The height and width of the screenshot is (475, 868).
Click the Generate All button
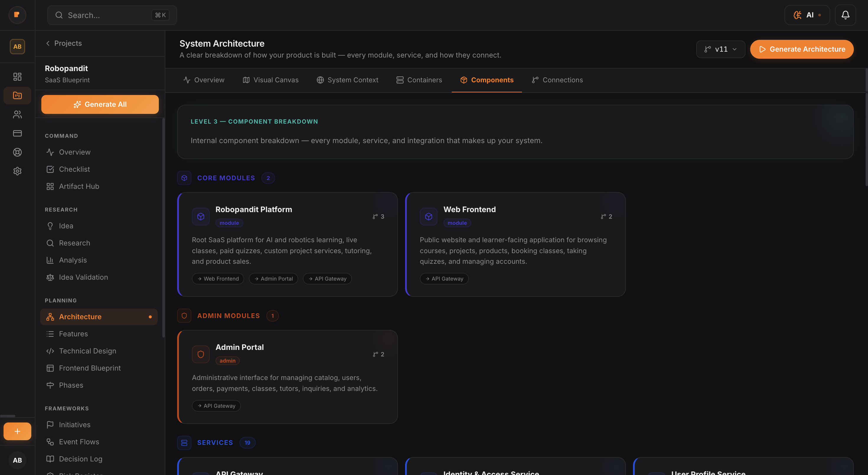[x=100, y=104]
